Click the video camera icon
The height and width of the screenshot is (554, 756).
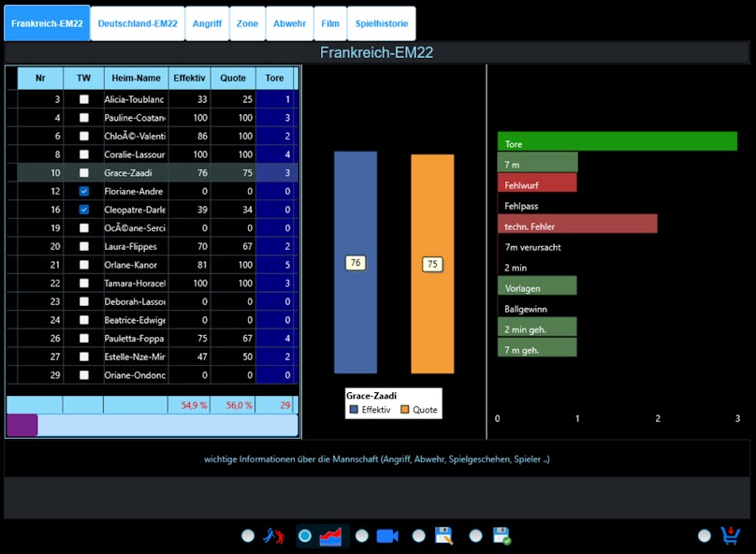point(387,535)
